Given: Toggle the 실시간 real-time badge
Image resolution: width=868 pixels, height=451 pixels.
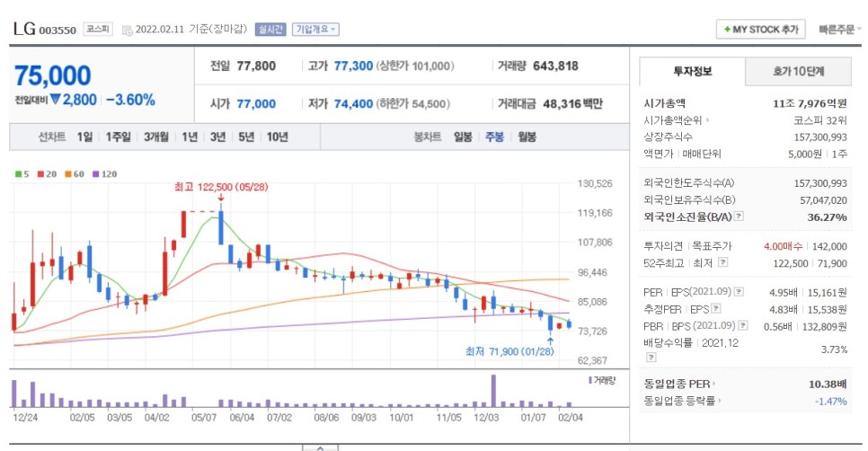Looking at the screenshot, I should (270, 30).
